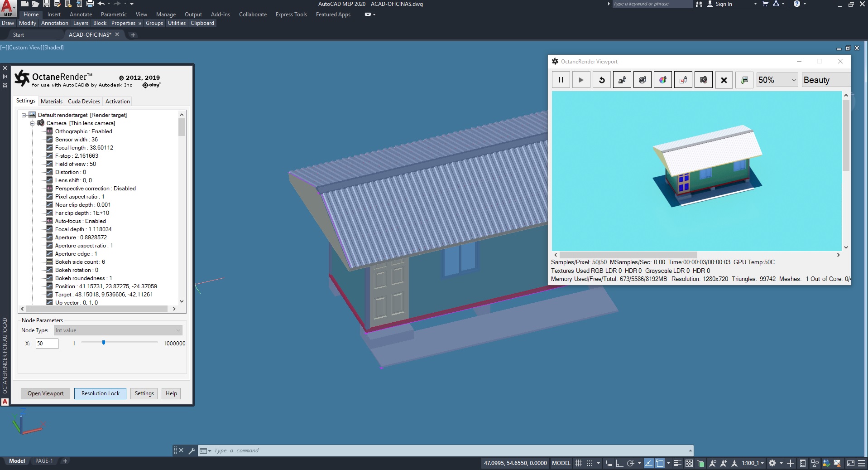Open the Quick Access toolbar customize dropdown

132,4
